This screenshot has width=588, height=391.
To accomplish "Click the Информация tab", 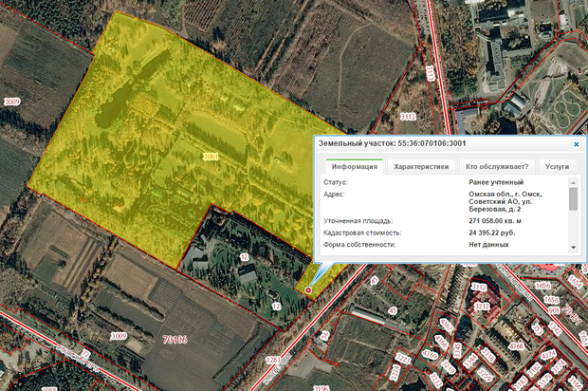I will (355, 166).
